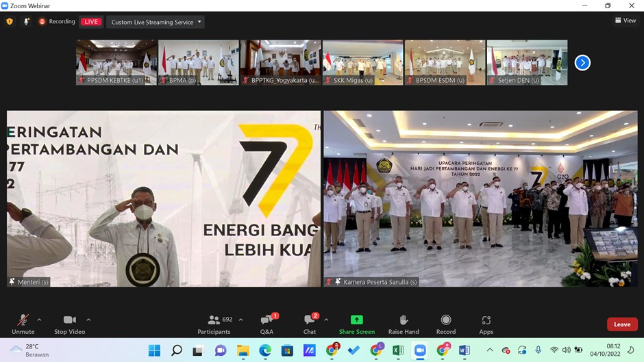Open Windows taskbar Search
Viewport: 644px width, 362px height.
tap(177, 350)
